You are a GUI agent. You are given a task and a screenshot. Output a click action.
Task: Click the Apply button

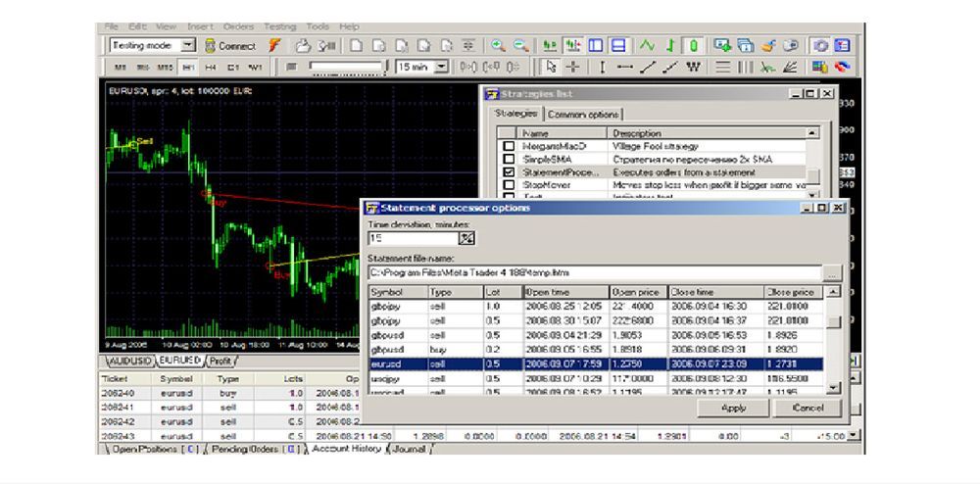point(733,408)
